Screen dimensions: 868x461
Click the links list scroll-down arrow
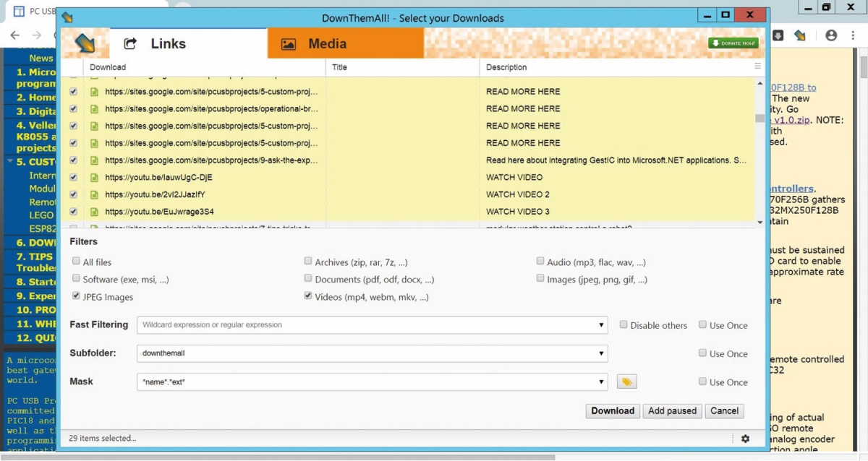point(759,222)
